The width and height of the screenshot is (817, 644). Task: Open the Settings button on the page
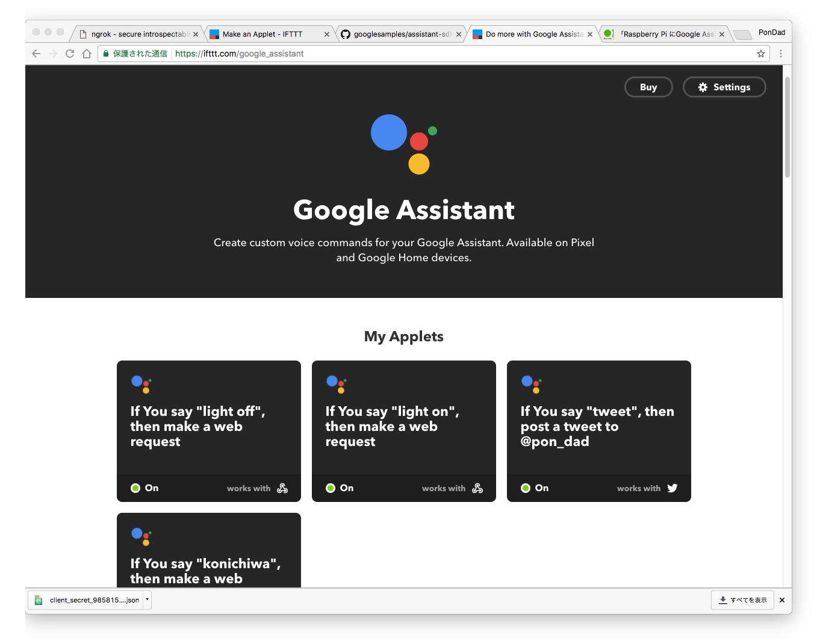(724, 87)
